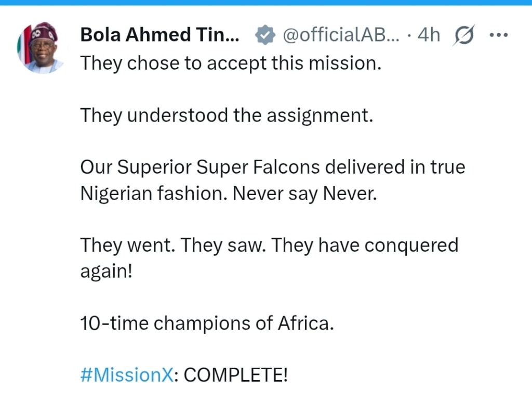Open the three-dot more options menu
The image size is (532, 402).
498,35
